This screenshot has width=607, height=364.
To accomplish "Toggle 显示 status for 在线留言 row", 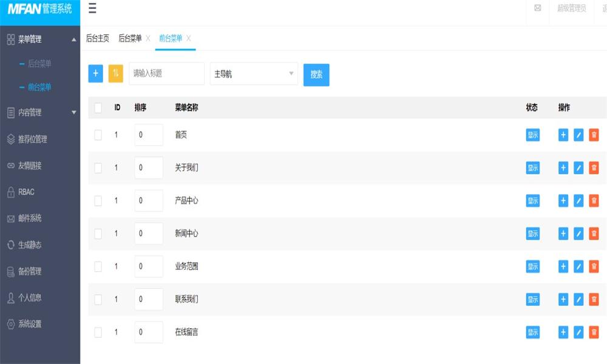I will point(533,332).
